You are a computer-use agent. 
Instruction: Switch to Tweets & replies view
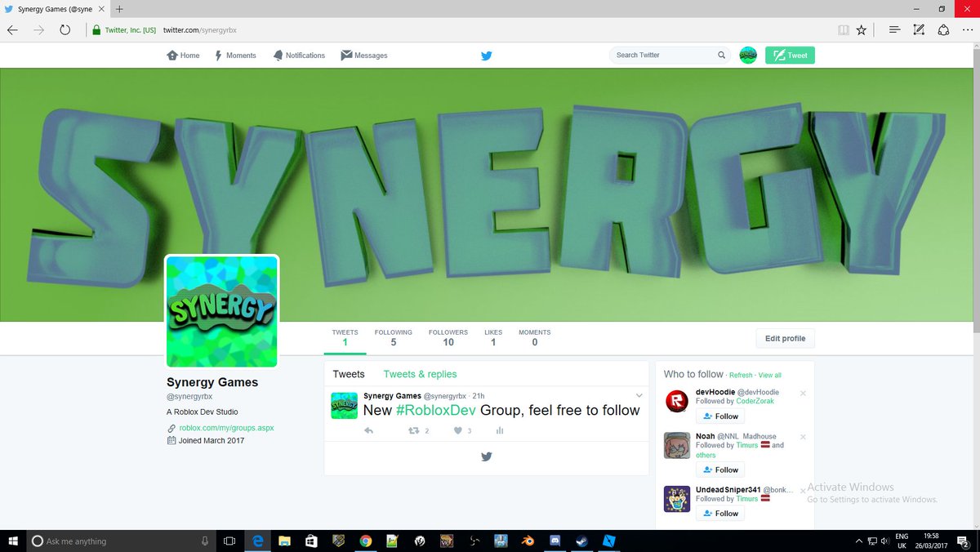(x=420, y=374)
